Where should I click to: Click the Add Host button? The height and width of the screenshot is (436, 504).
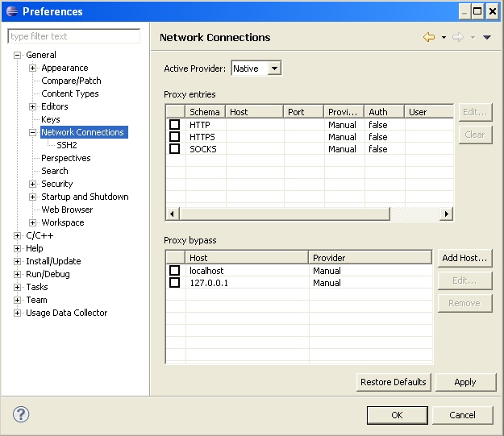[464, 258]
